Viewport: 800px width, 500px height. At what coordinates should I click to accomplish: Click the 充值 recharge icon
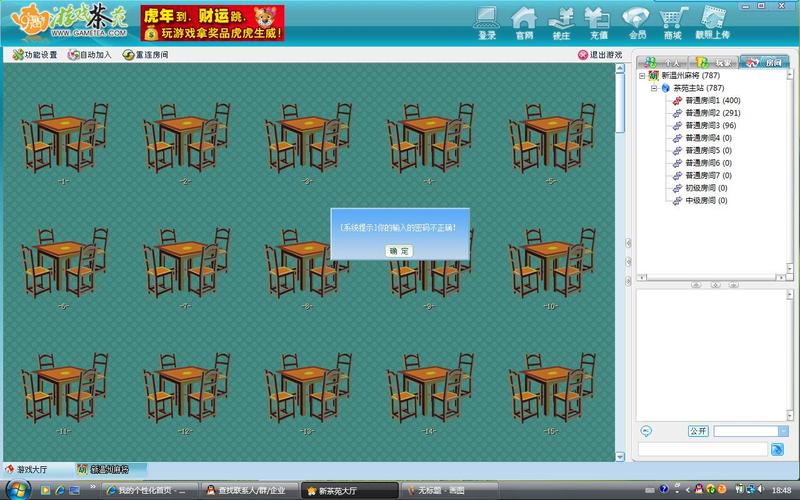point(597,21)
